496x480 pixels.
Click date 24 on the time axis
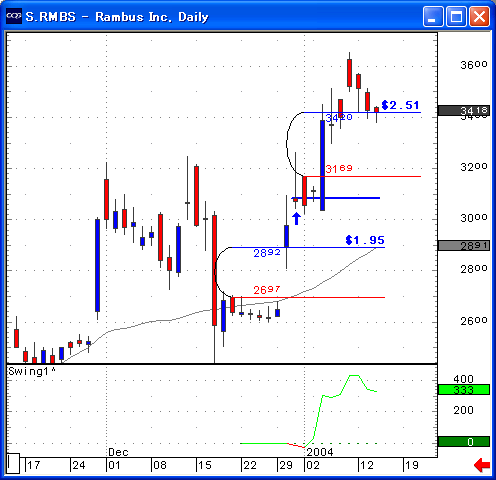79,465
